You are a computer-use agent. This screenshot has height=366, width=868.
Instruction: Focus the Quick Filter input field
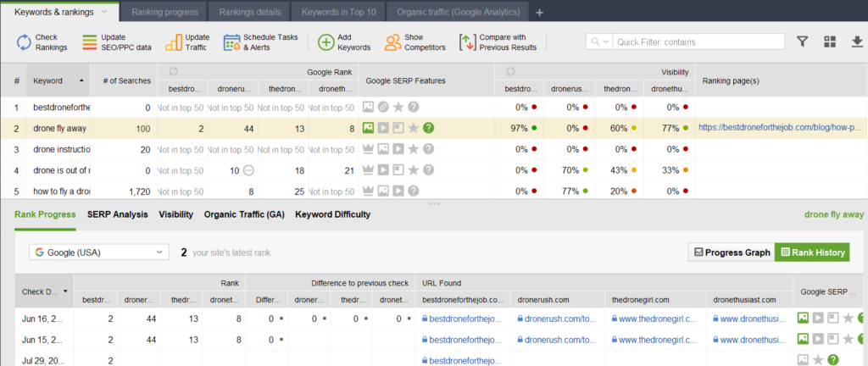coord(698,42)
